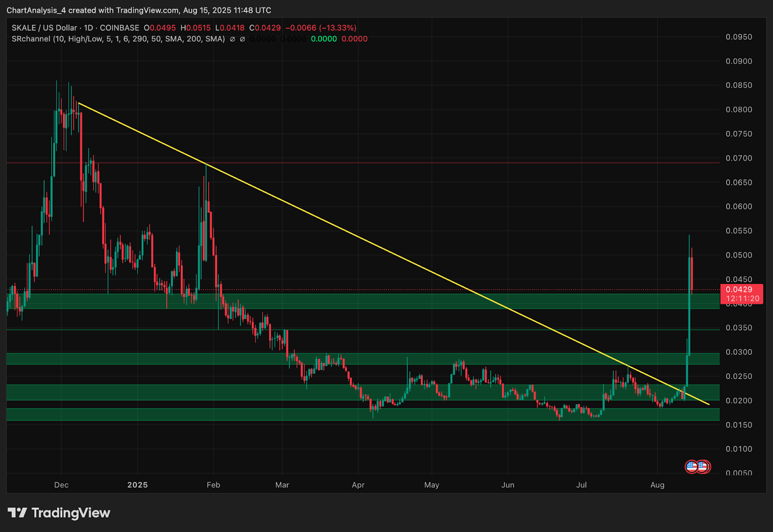773x532 pixels.
Task: Click the 0.0750 price axis label
Action: click(x=739, y=134)
